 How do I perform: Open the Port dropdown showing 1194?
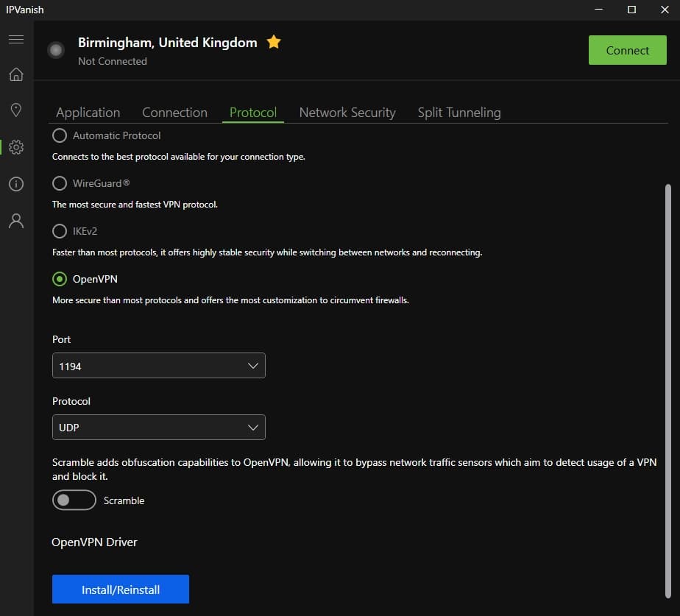159,366
